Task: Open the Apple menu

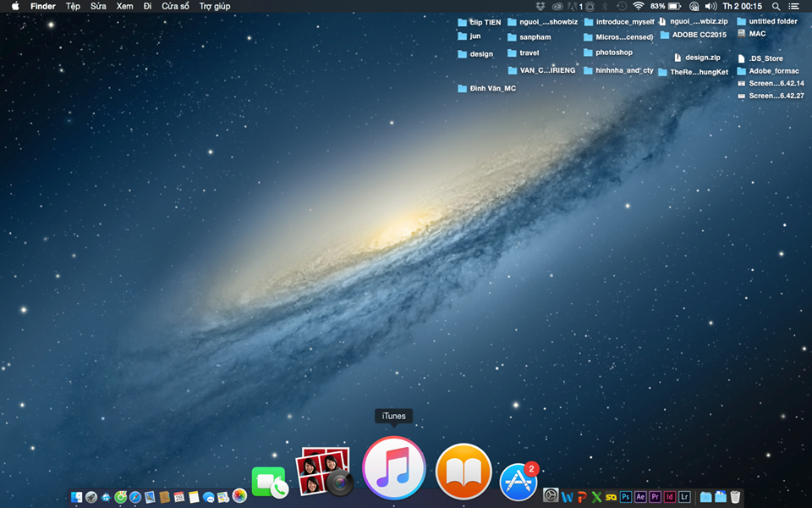Action: [x=14, y=6]
